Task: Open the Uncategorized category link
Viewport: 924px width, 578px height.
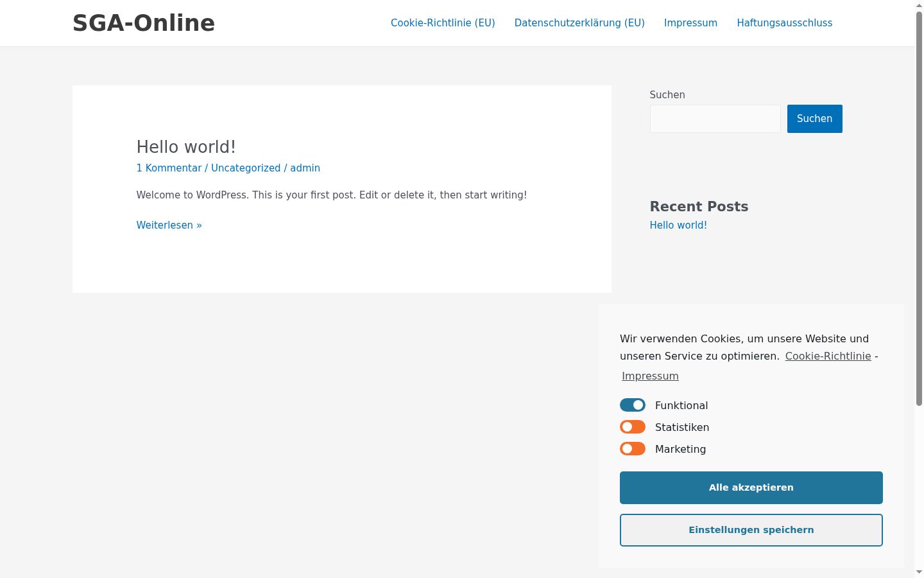Action: click(x=246, y=168)
